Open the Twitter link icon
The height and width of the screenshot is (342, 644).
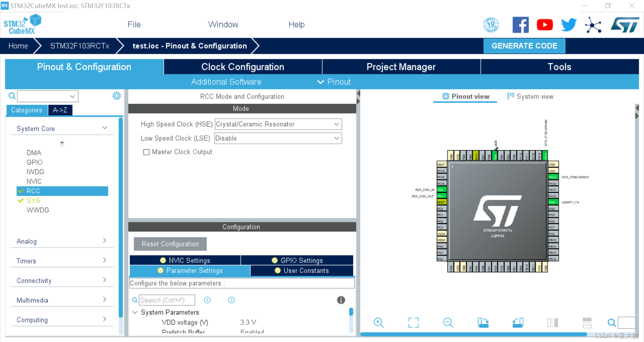pos(569,25)
